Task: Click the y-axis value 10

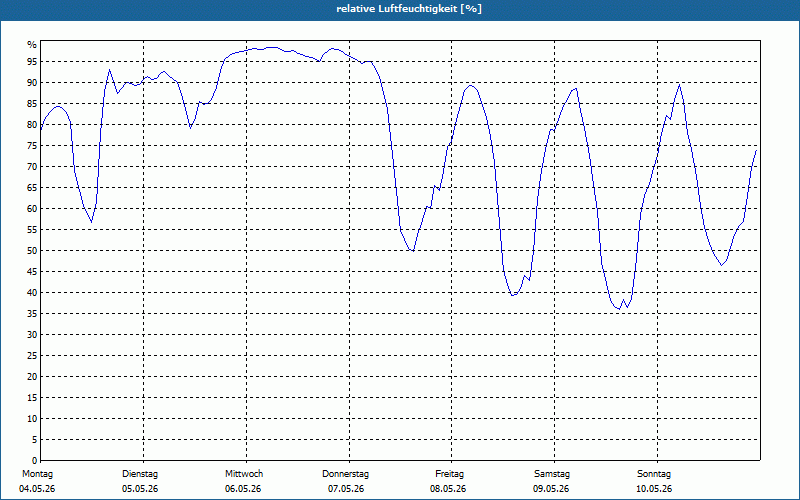Action: coord(32,418)
